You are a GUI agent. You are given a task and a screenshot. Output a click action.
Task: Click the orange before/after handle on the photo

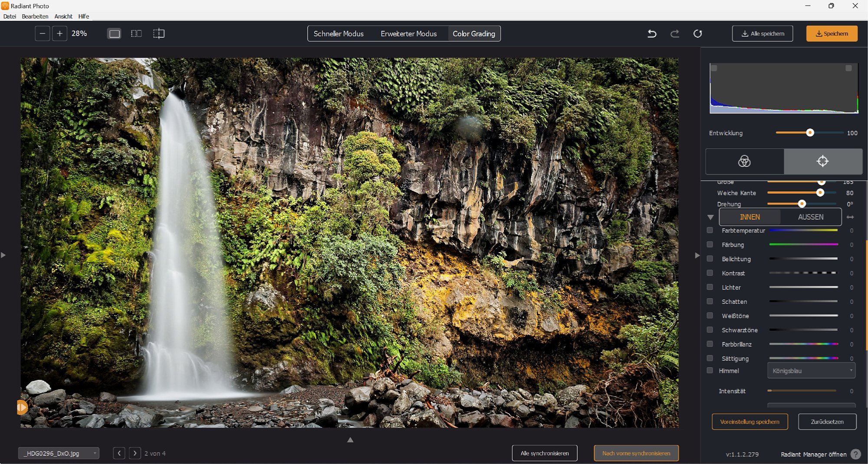coord(22,407)
